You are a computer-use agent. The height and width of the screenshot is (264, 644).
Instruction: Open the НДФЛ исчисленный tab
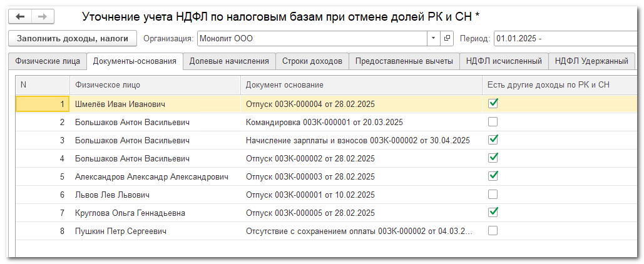504,61
